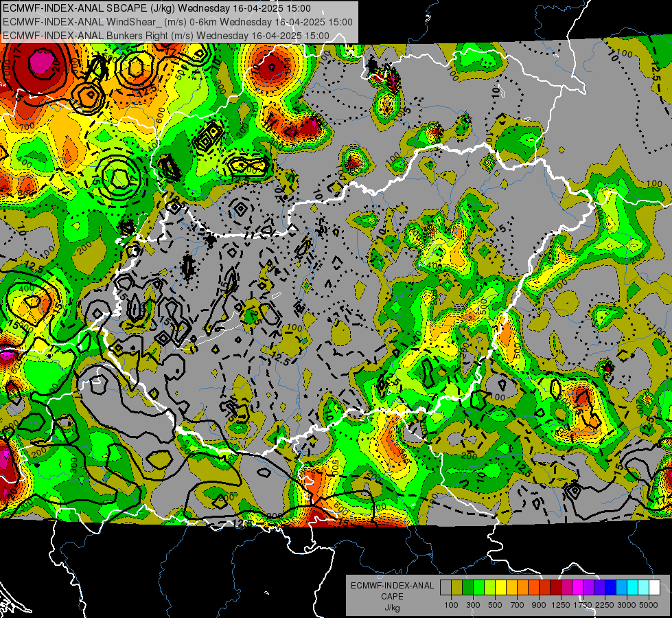Select the bright green legend swatch
The height and width of the screenshot is (618, 672).
point(478,588)
